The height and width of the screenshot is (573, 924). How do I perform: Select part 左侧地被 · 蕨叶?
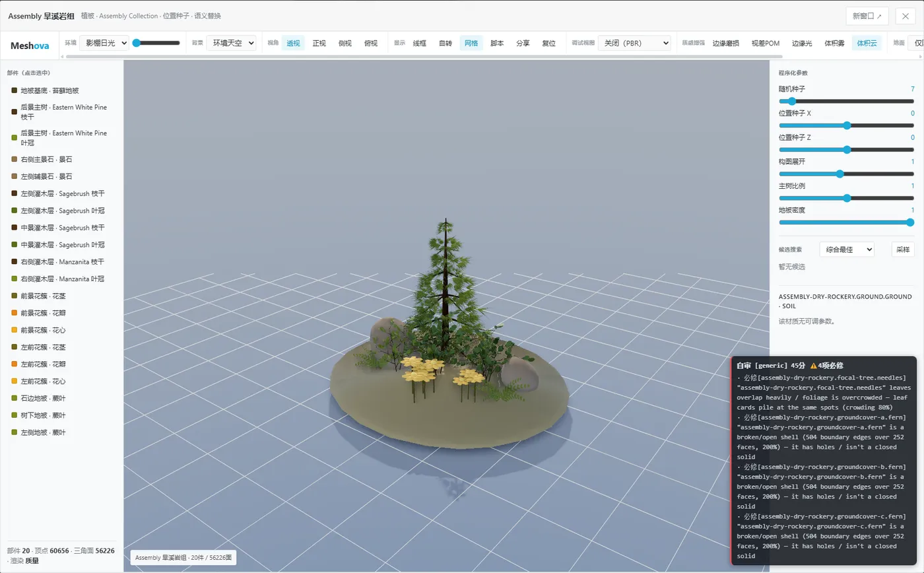[x=61, y=432]
